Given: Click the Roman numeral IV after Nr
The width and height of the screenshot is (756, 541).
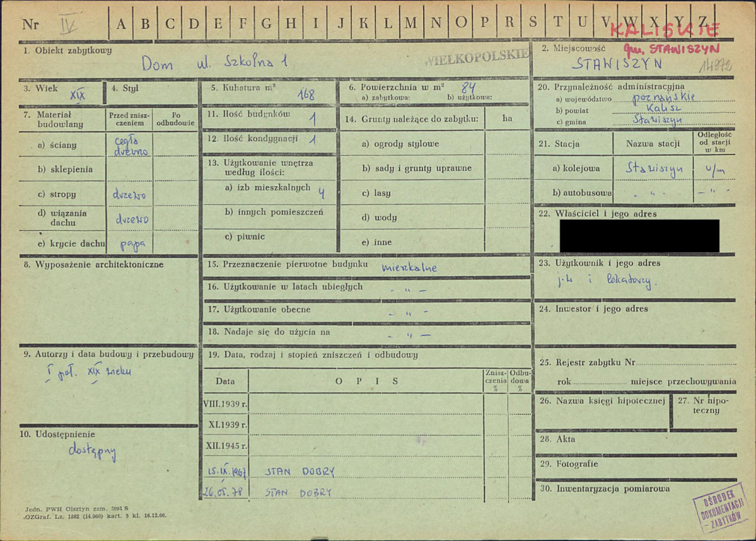Looking at the screenshot, I should 69,24.
